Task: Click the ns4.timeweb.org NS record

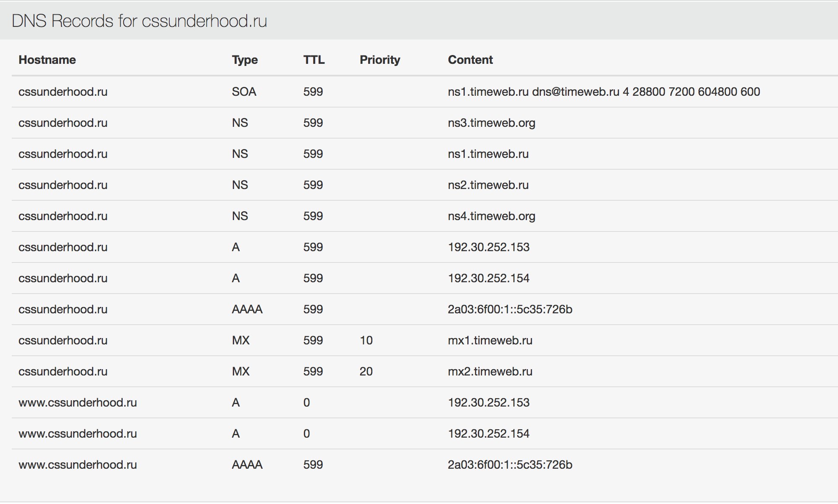Action: [492, 216]
